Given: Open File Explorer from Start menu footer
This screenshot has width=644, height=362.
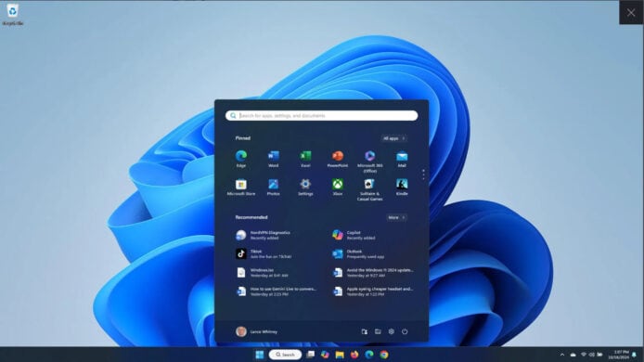Looking at the screenshot, I should (378, 331).
